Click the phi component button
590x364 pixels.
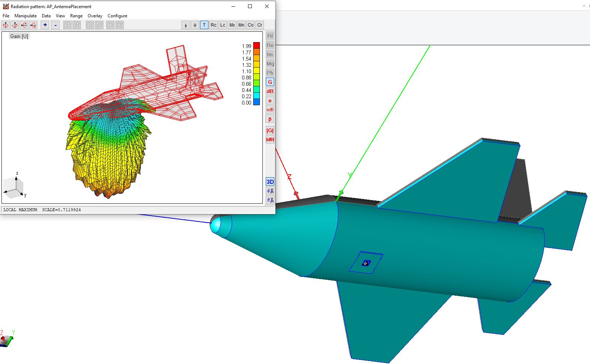coord(186,25)
